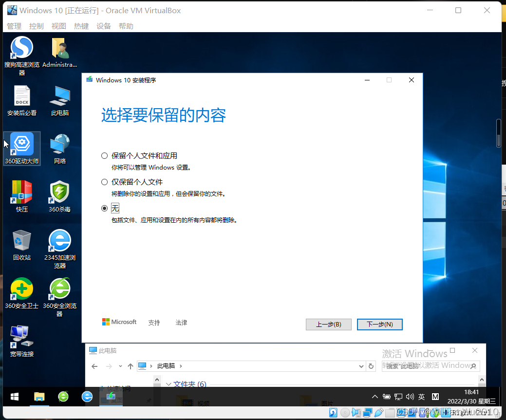Viewport: 506px width, 420px height.
Task: Open the 支持 link in setup
Action: pos(154,323)
